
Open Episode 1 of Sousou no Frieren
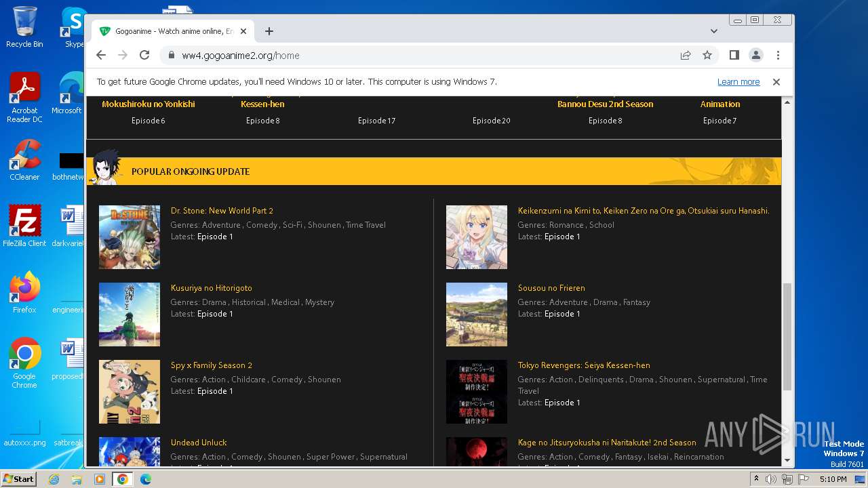pos(562,314)
